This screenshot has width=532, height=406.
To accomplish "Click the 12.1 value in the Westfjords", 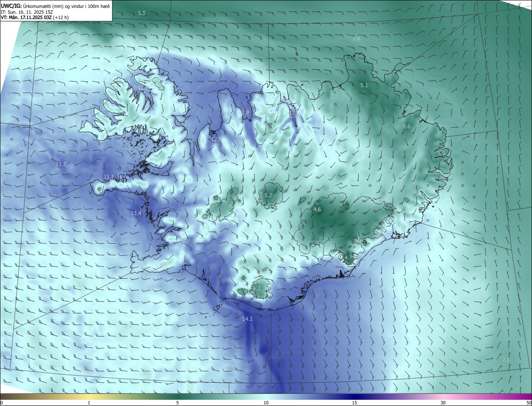I will pyautogui.click(x=143, y=88).
